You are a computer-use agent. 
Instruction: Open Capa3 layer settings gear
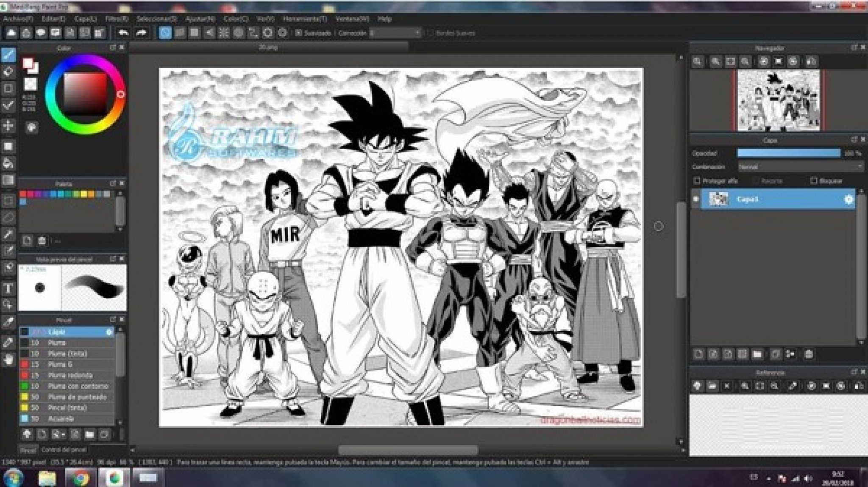848,199
